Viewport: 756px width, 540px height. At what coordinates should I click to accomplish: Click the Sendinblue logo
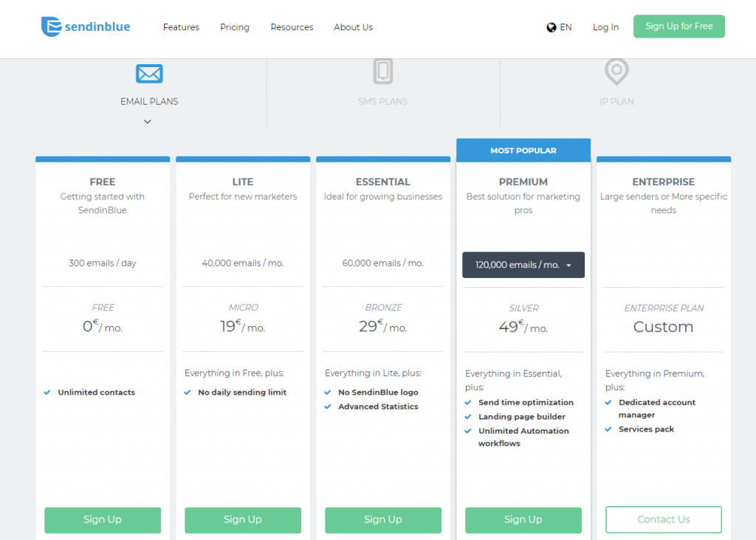86,27
